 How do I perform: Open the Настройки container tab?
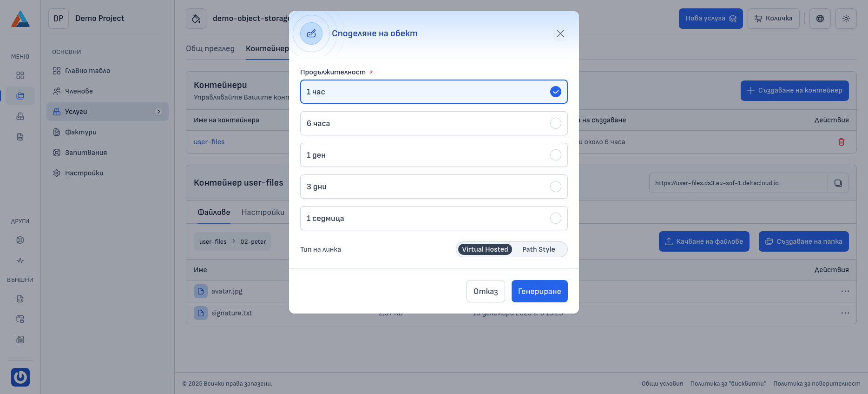pos(263,212)
